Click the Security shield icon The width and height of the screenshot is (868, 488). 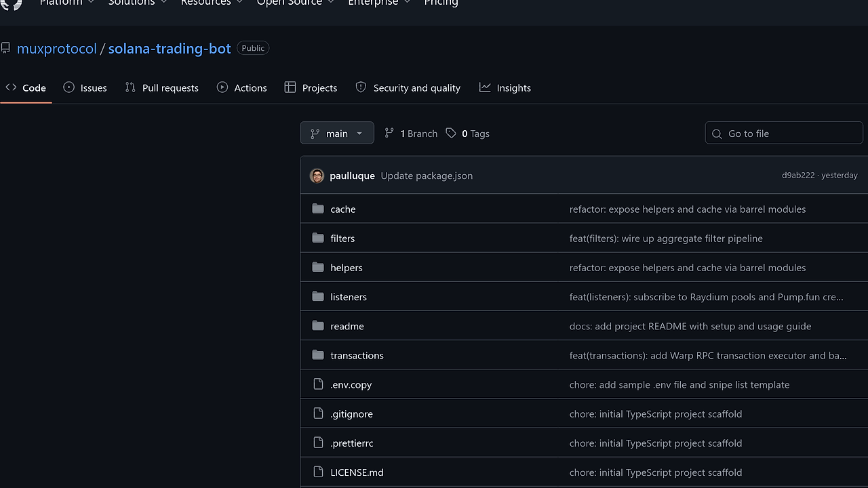coord(361,87)
